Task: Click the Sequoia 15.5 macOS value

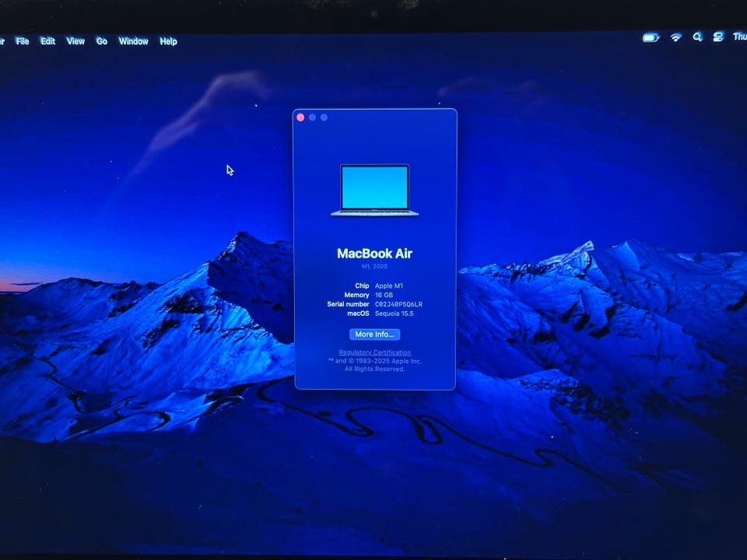Action: (x=394, y=313)
